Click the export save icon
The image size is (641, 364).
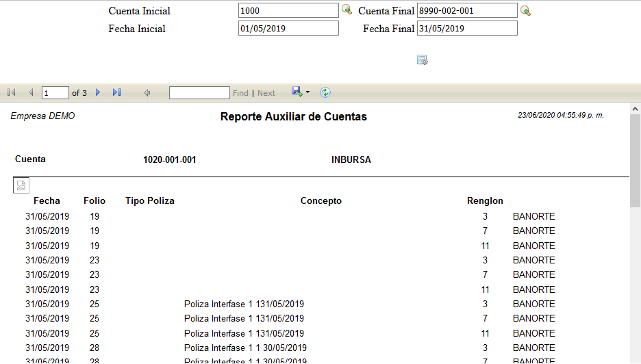coord(297,92)
